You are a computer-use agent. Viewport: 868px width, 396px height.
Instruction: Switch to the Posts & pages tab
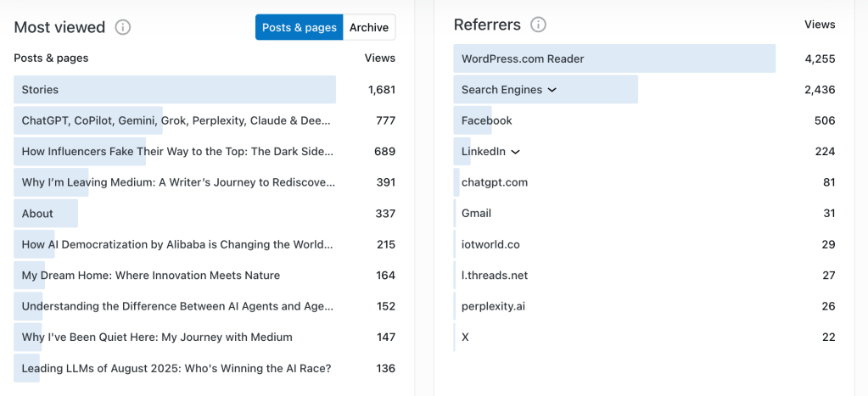(x=300, y=27)
